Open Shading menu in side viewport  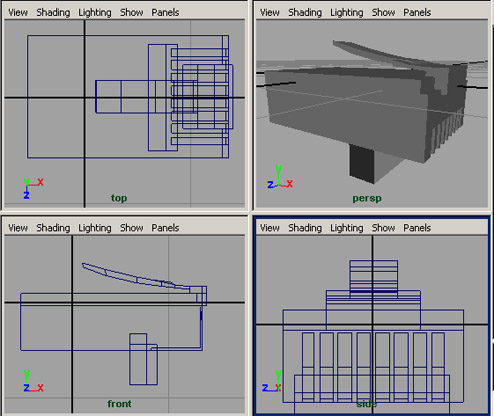point(305,228)
